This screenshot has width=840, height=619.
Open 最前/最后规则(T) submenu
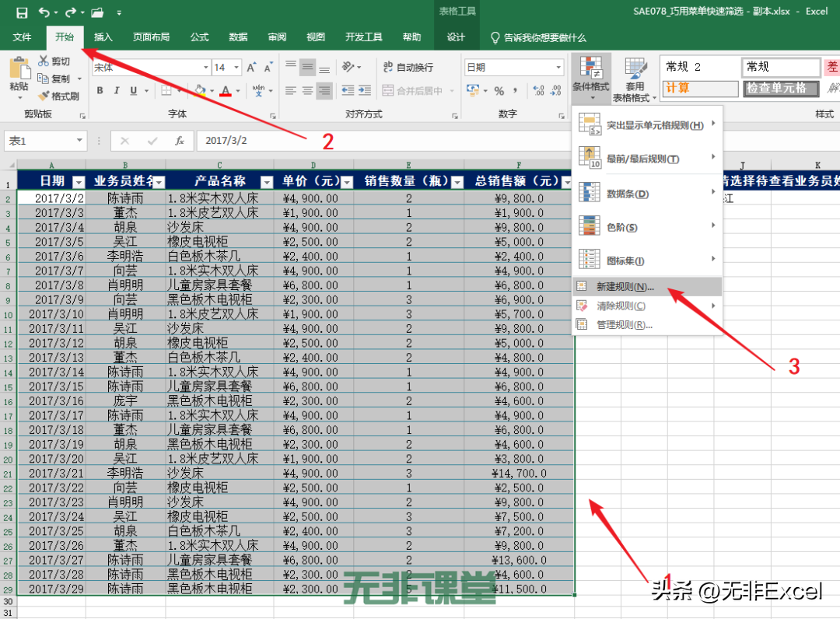pos(647,159)
